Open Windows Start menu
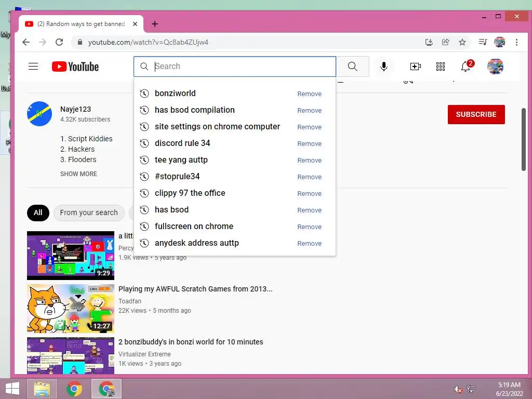This screenshot has width=532, height=399. 12,389
